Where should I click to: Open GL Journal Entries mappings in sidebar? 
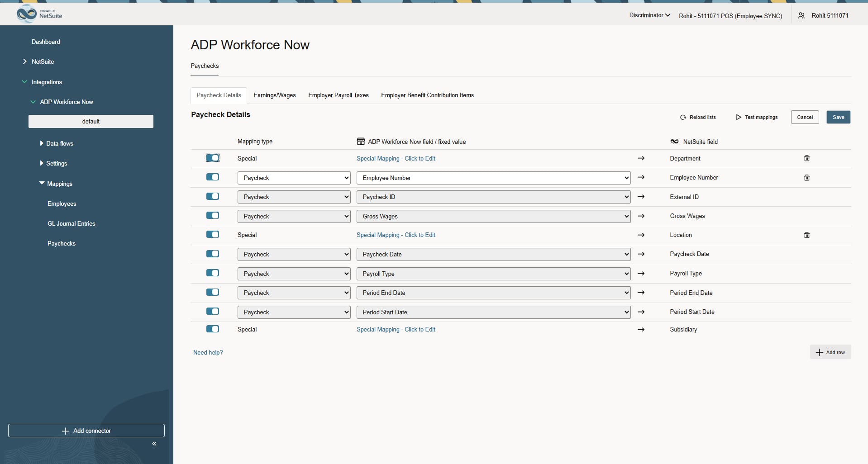[x=72, y=223]
